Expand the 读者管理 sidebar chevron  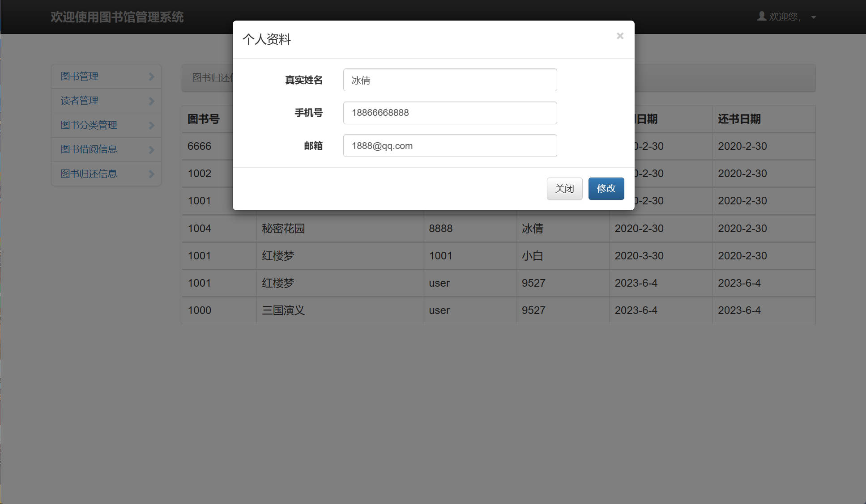tap(152, 101)
